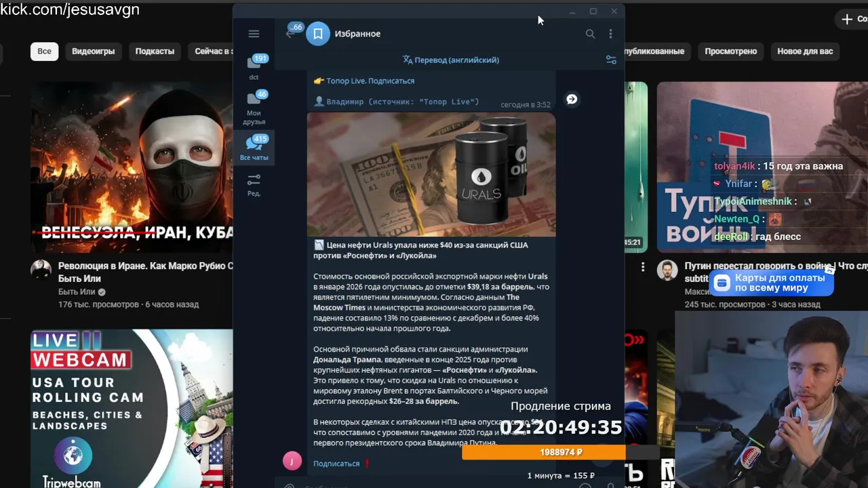Click the orange 1988974 ₽ donation bar
Screen dimensions: 868x488
pos(544,452)
